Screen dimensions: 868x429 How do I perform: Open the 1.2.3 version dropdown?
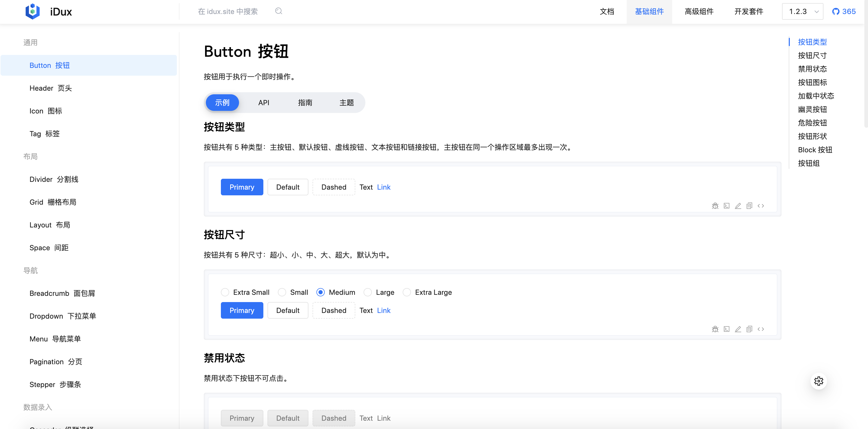[802, 11]
